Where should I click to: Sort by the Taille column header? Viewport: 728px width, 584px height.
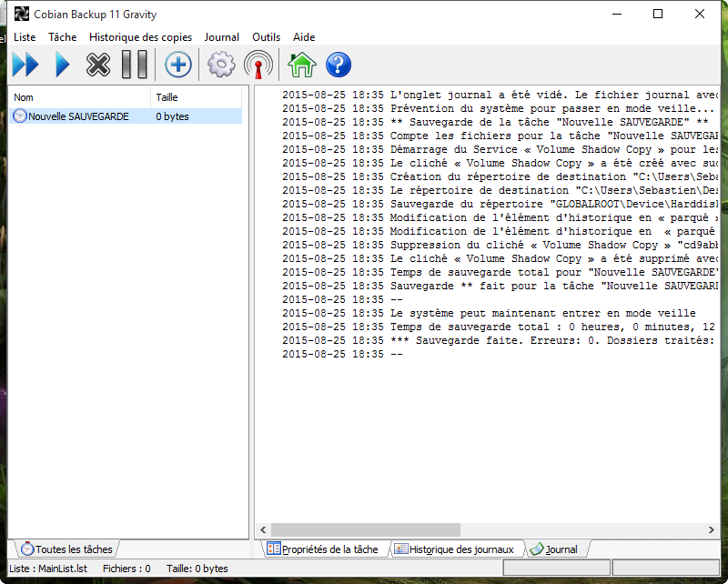[x=197, y=97]
